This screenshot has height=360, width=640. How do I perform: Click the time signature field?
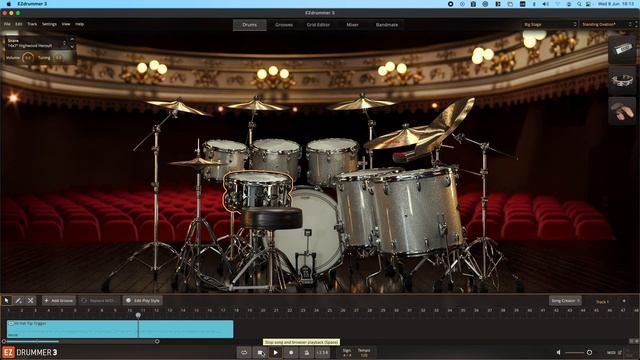[x=347, y=353]
